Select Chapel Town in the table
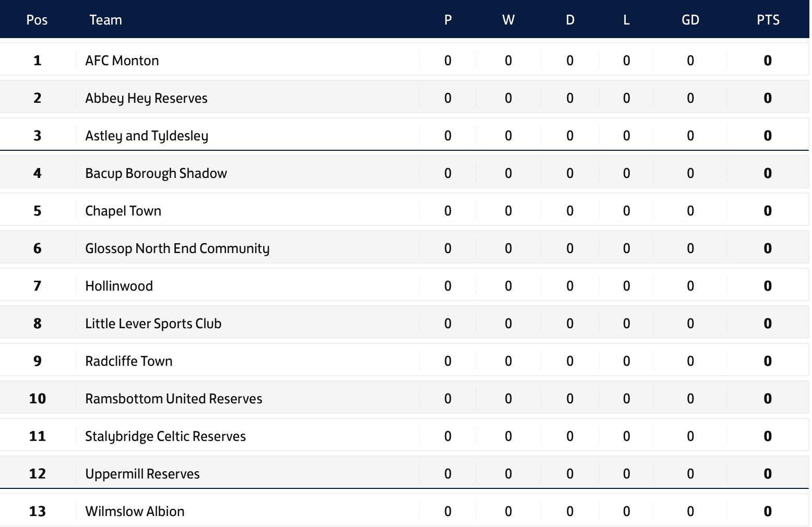812x527 pixels. [x=123, y=211]
